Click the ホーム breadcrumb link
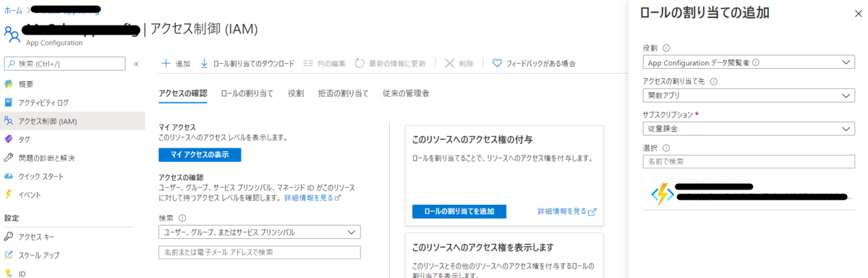This screenshot has height=278, width=868. point(13,11)
